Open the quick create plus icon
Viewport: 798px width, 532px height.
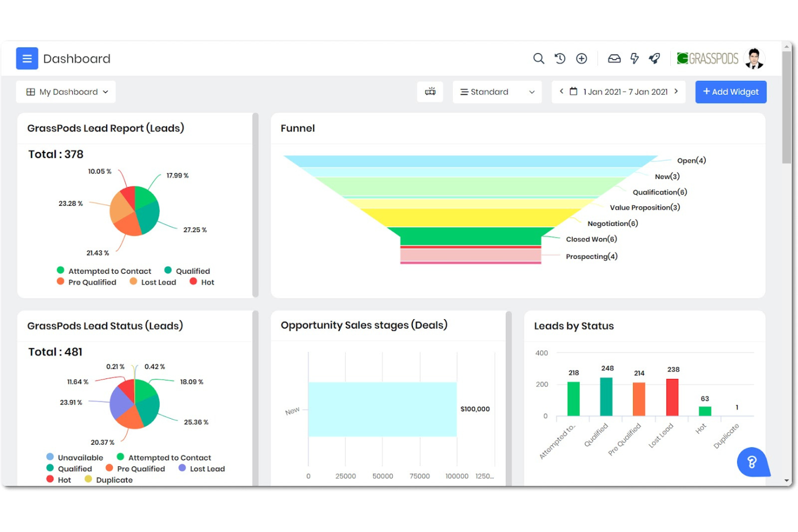coord(581,58)
